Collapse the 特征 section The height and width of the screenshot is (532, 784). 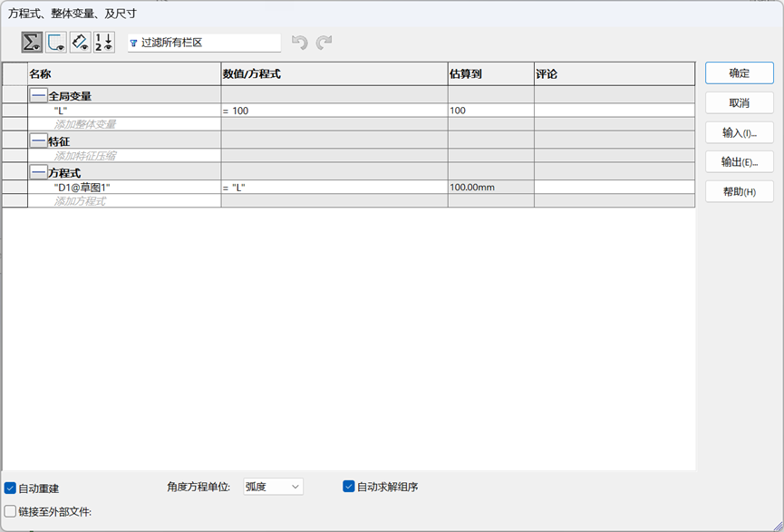[38, 140]
